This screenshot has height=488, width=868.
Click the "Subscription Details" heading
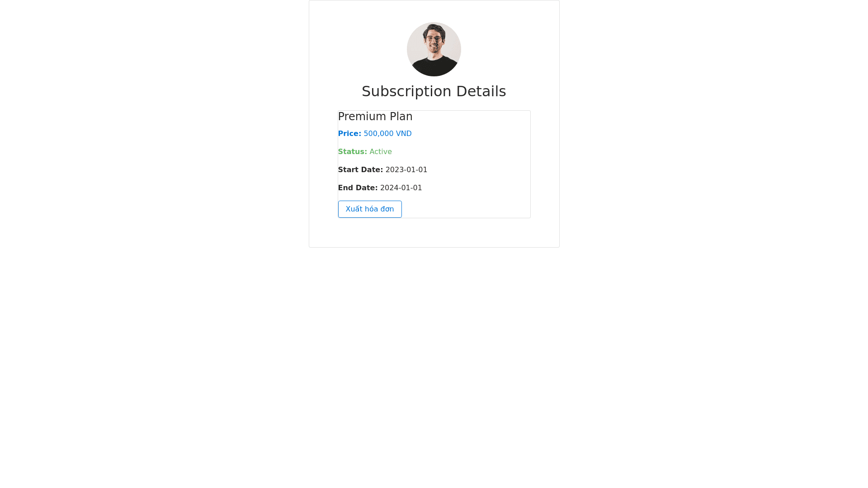click(434, 91)
